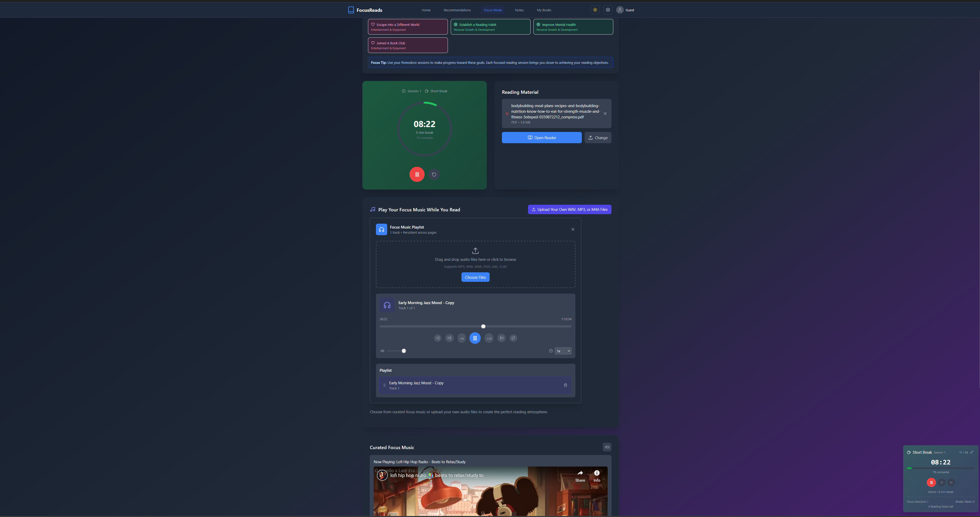980x517 pixels.
Task: Pause the main Pomodoro break timer
Action: 417,174
